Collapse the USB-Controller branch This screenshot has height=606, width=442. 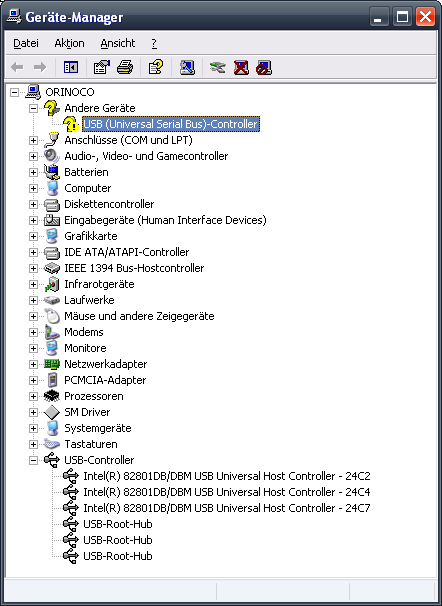(x=34, y=460)
